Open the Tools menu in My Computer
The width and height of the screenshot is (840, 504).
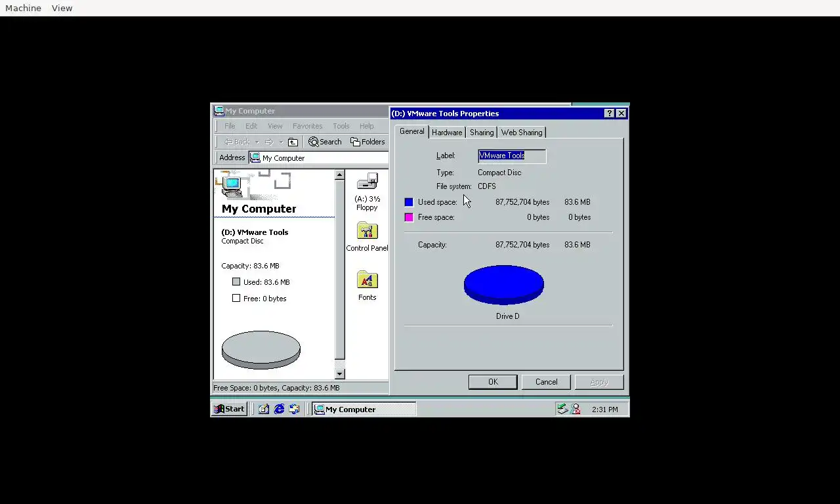341,126
